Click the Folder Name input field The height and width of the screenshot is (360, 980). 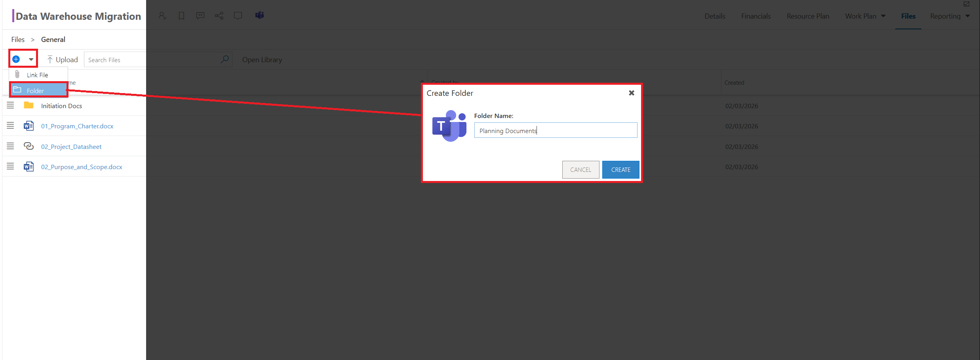(556, 130)
